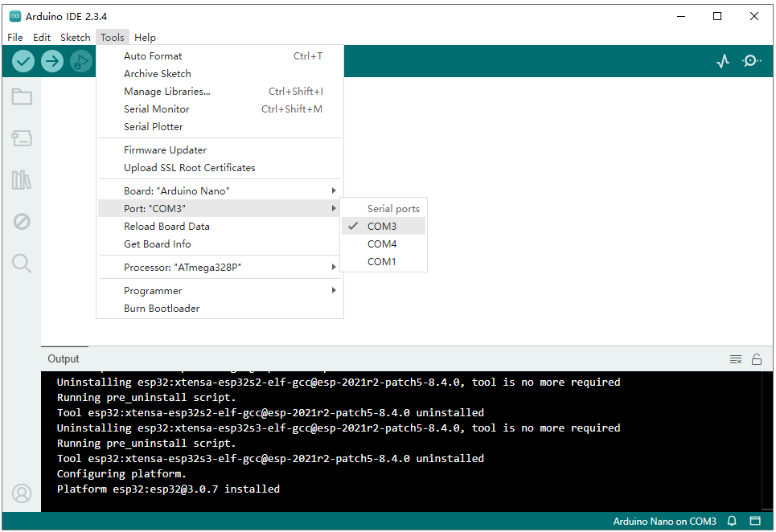Viewport: 776px width, 532px height.
Task: Click the user account icon in the sidebar
Action: [x=22, y=493]
